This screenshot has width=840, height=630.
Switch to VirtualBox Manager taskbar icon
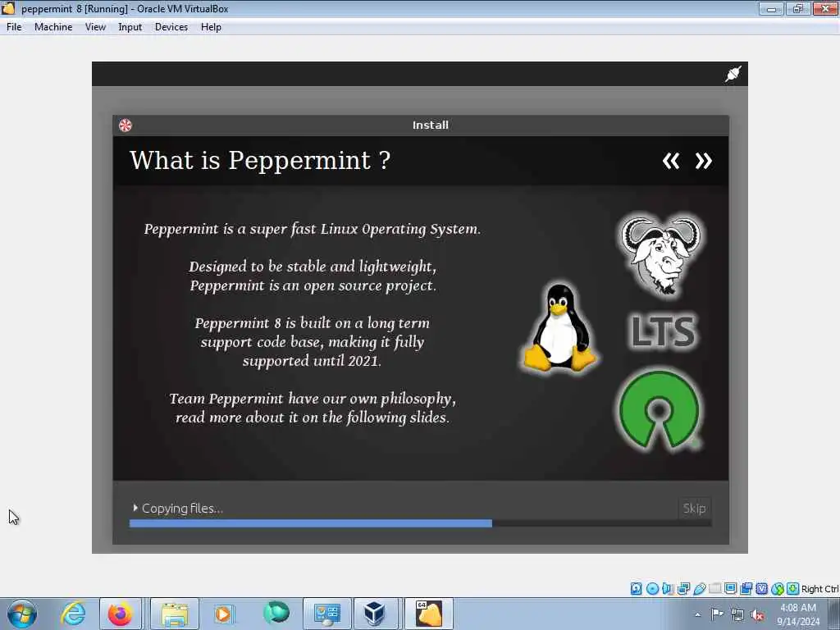[374, 614]
